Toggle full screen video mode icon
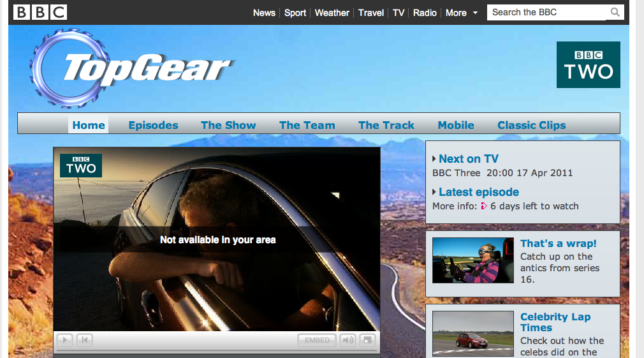This screenshot has width=644, height=358. click(367, 340)
